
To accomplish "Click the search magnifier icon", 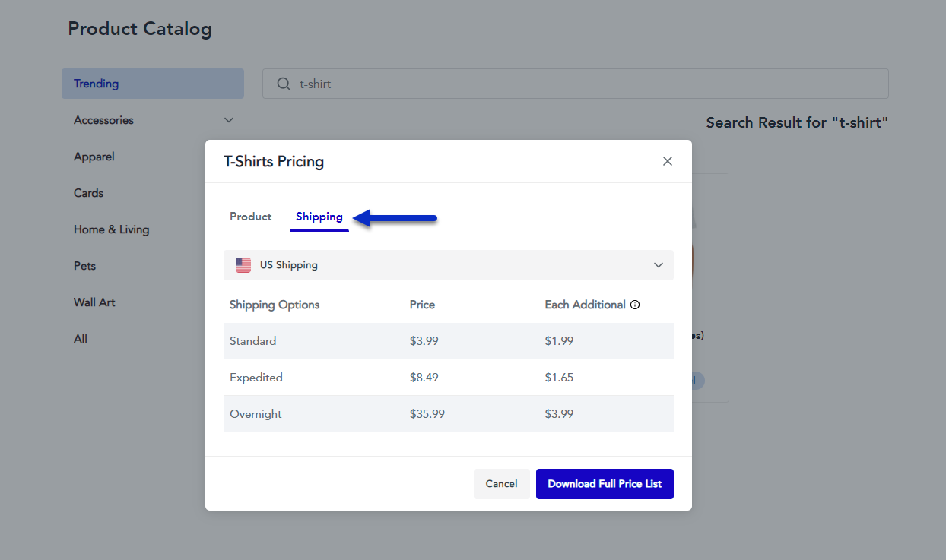I will pyautogui.click(x=283, y=84).
